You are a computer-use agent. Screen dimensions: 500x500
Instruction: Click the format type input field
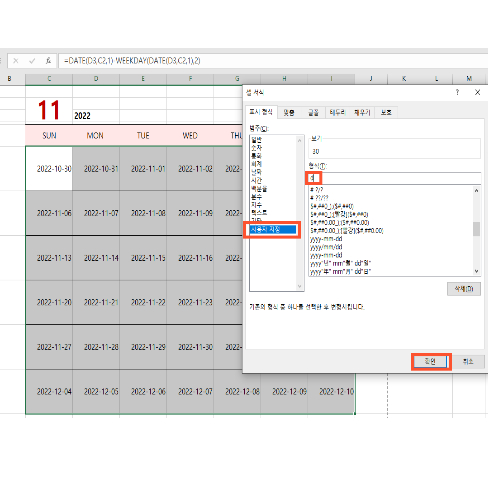[395, 178]
